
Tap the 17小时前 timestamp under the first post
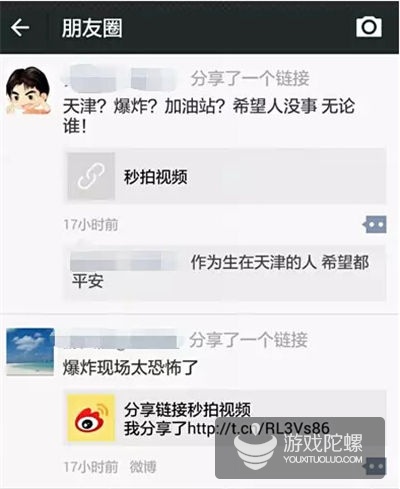[91, 225]
